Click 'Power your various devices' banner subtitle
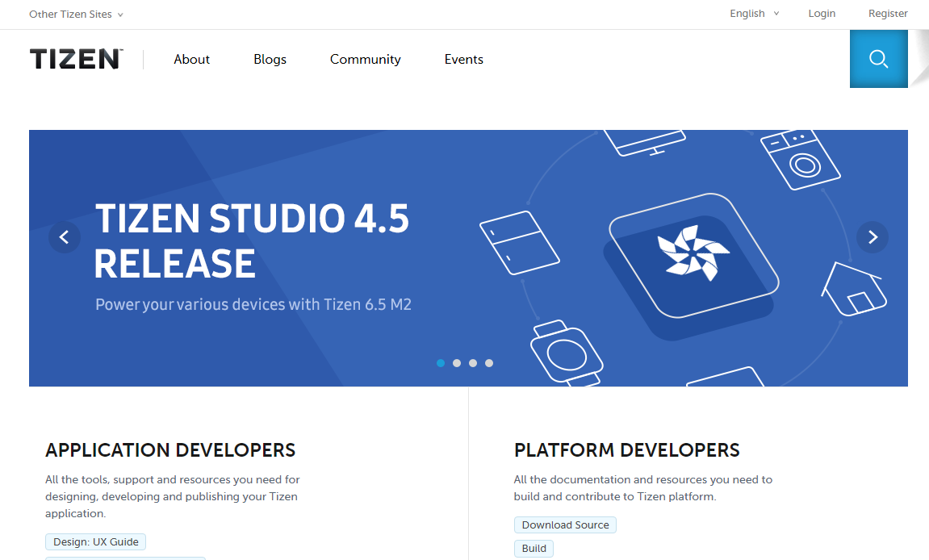This screenshot has width=929, height=560. point(253,304)
